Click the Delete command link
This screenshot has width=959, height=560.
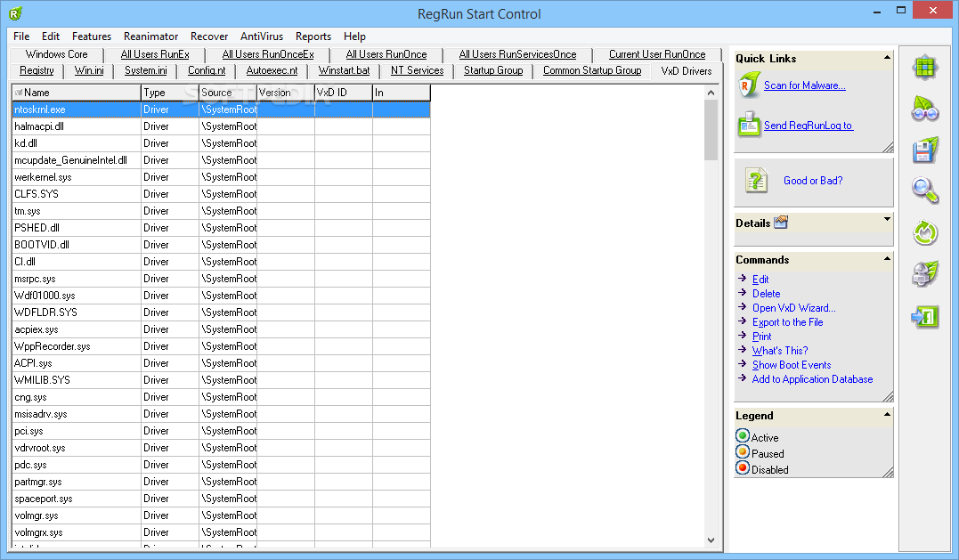(767, 294)
